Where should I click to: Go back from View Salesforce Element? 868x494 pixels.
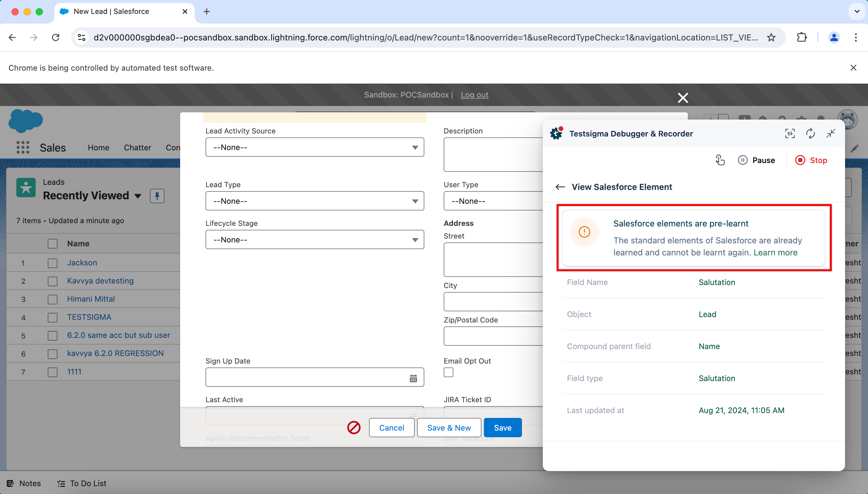(x=560, y=187)
